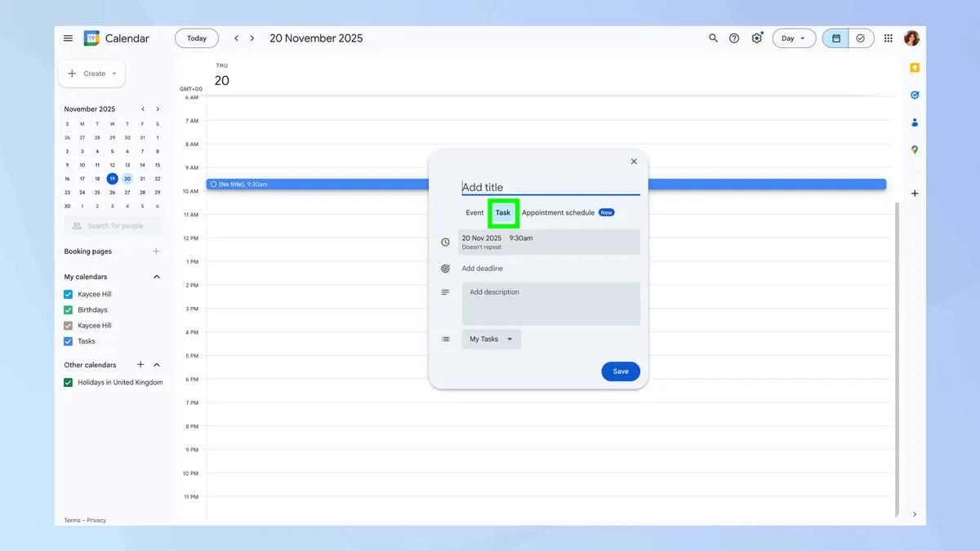Open the Day view dropdown
The image size is (980, 551).
[x=793, y=38]
